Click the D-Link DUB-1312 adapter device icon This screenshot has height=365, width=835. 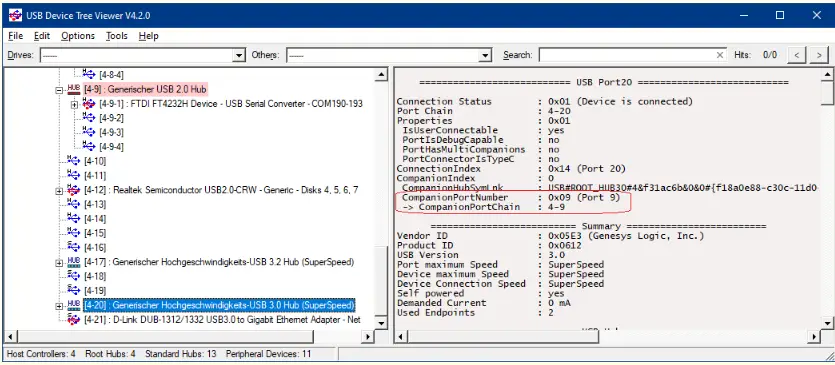point(74,320)
